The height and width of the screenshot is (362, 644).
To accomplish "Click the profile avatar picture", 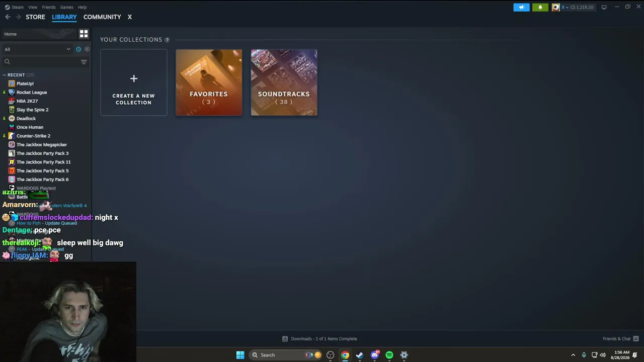I will pos(555,7).
